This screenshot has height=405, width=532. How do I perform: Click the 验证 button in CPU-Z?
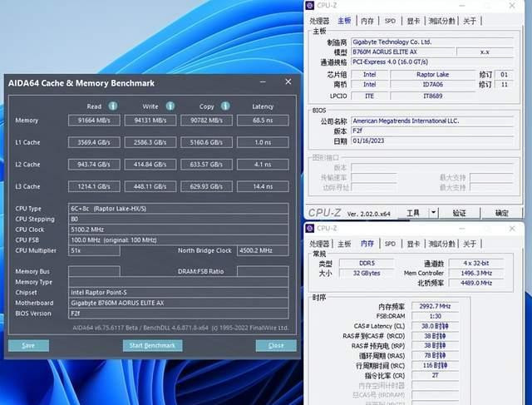tap(459, 213)
